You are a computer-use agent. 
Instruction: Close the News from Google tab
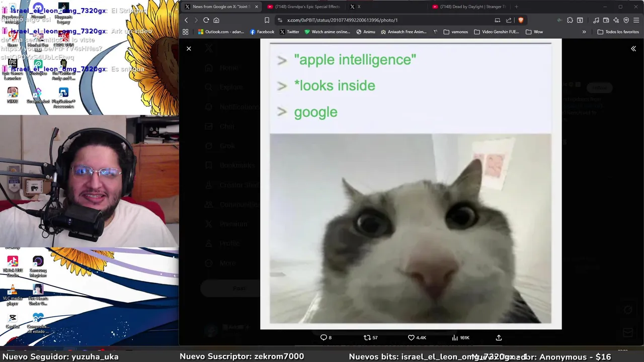click(257, 7)
